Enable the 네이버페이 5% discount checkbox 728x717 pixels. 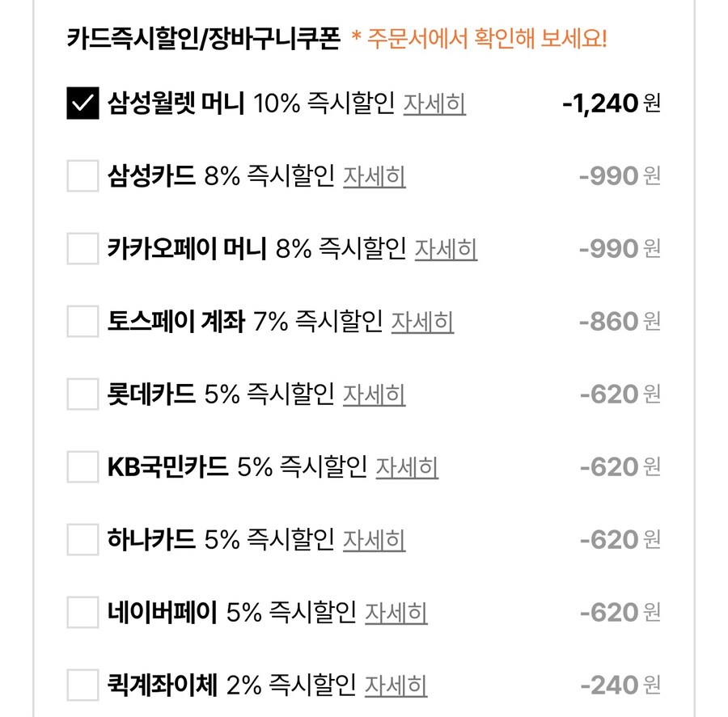(81, 612)
